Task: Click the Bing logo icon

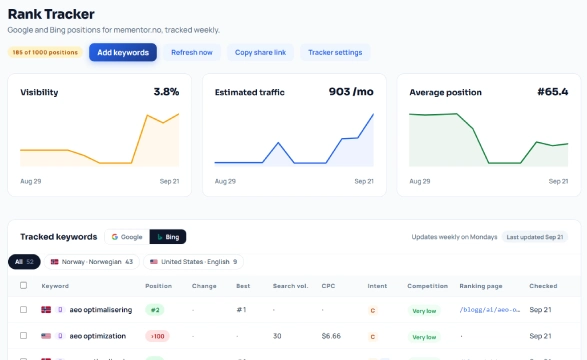Action: (x=160, y=237)
